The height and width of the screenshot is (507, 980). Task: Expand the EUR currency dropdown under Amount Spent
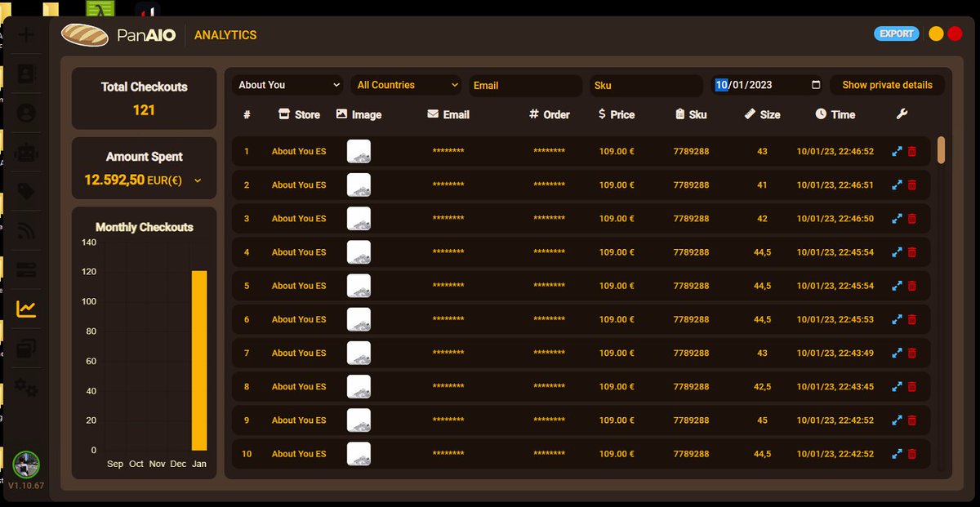(x=197, y=180)
